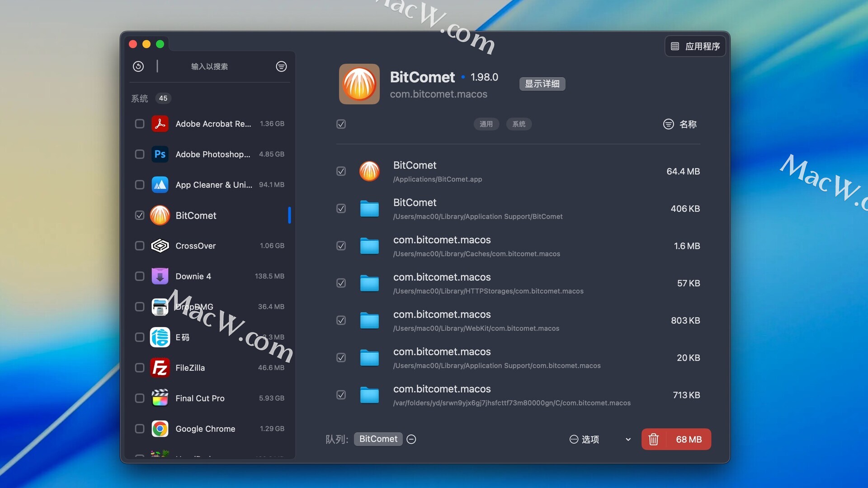
Task: Click the sort icon next to 名称
Action: pos(668,124)
